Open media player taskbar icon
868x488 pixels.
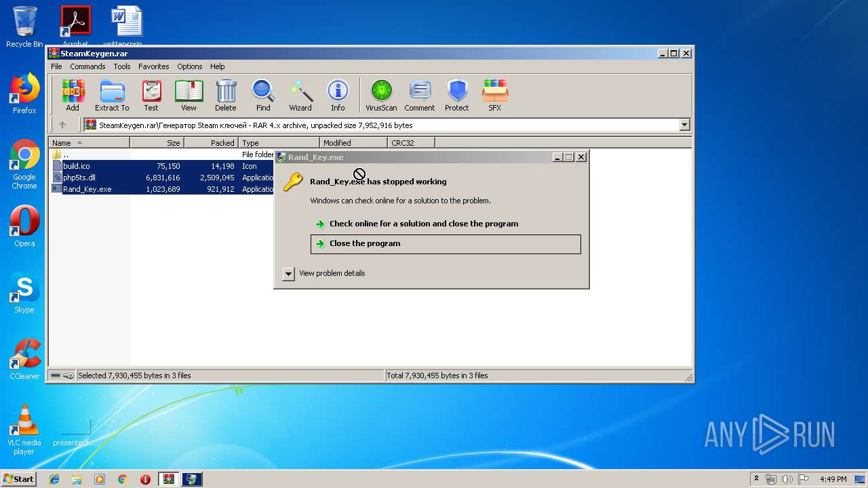100,479
